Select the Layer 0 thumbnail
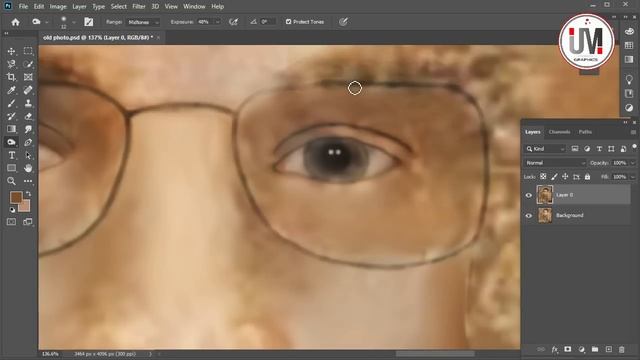The width and height of the screenshot is (640, 360). 545,195
